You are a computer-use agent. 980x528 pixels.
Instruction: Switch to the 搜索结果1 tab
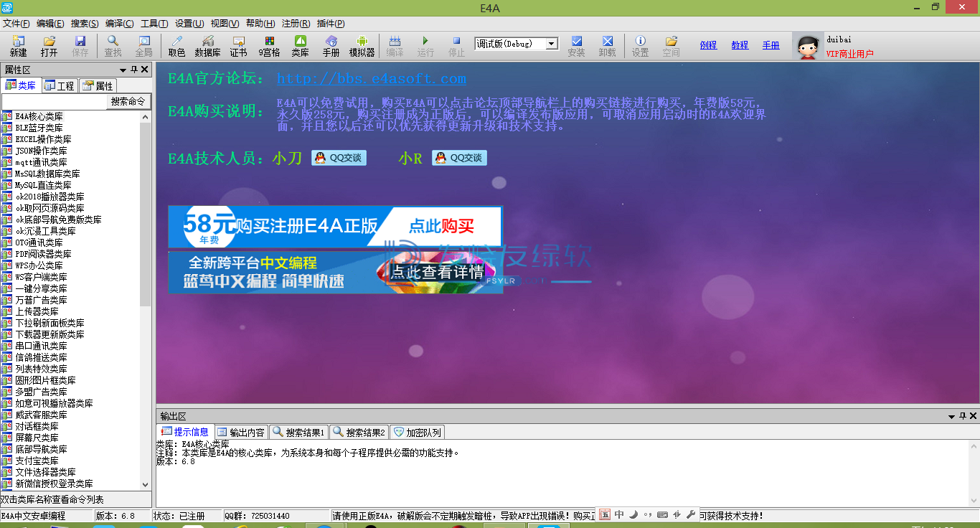(x=298, y=432)
